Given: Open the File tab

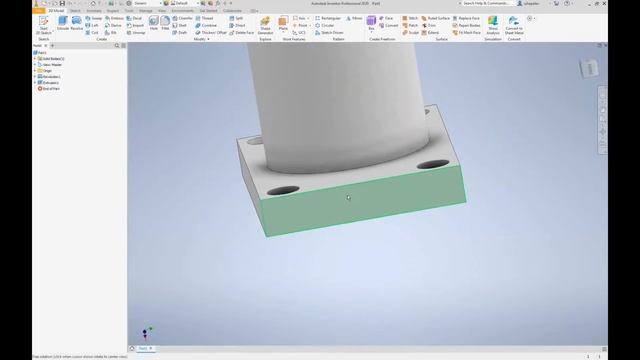Looking at the screenshot, I should coord(39,11).
